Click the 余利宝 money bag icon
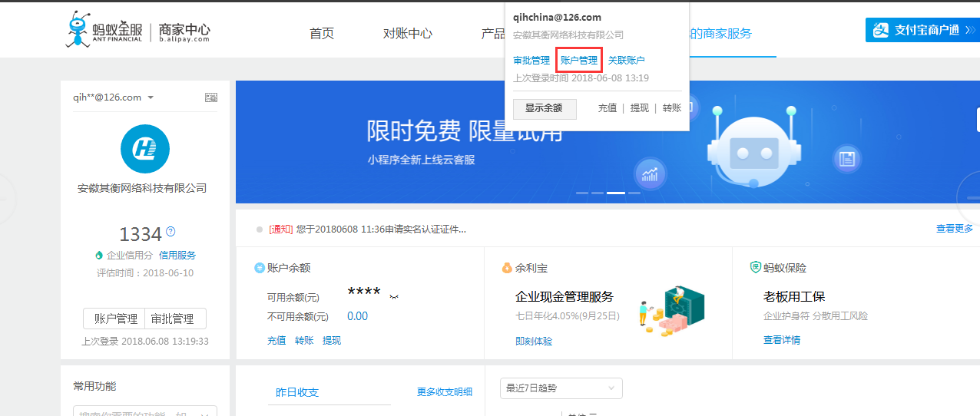The width and height of the screenshot is (980, 416). [x=507, y=268]
